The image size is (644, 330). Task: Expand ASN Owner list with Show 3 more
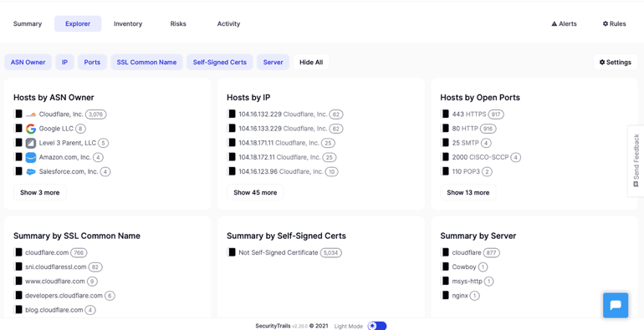point(40,192)
